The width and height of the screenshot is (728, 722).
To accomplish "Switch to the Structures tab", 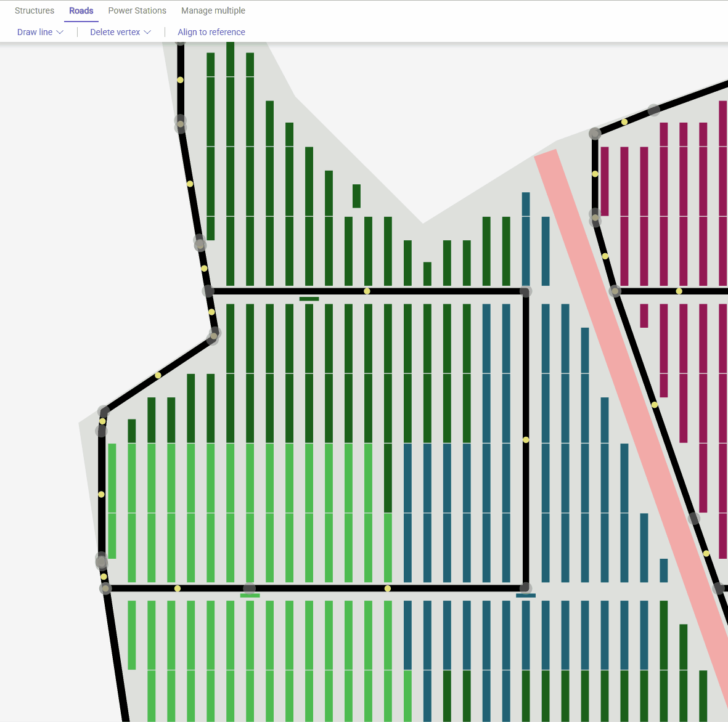I will point(35,10).
